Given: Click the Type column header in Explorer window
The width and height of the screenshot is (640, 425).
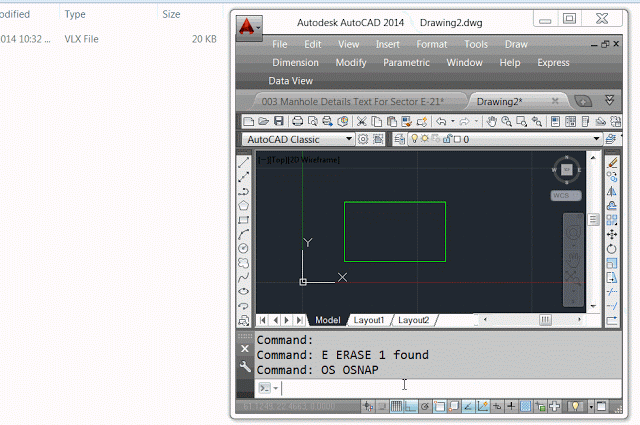Looking at the screenshot, I should tap(75, 14).
